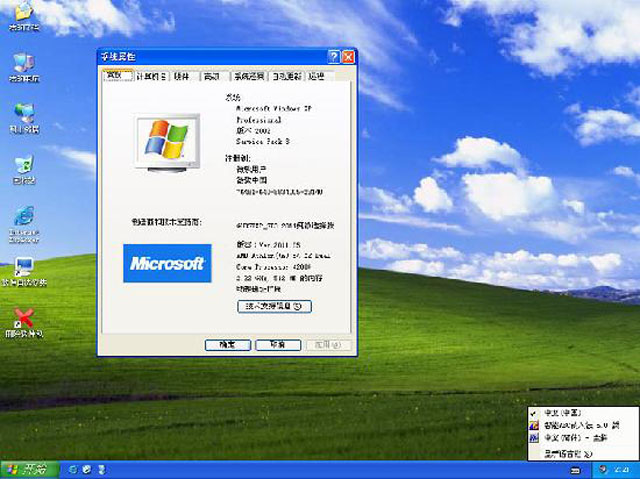
Task: Switch to the Computer Name tab
Action: click(x=151, y=76)
